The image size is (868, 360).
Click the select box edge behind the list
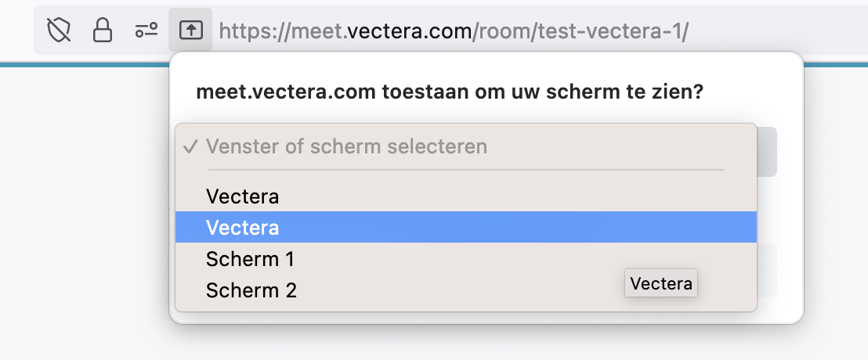point(767,152)
